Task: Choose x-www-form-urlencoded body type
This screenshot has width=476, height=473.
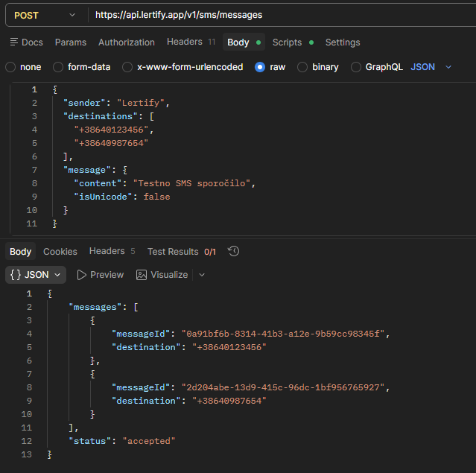Action: pos(127,67)
